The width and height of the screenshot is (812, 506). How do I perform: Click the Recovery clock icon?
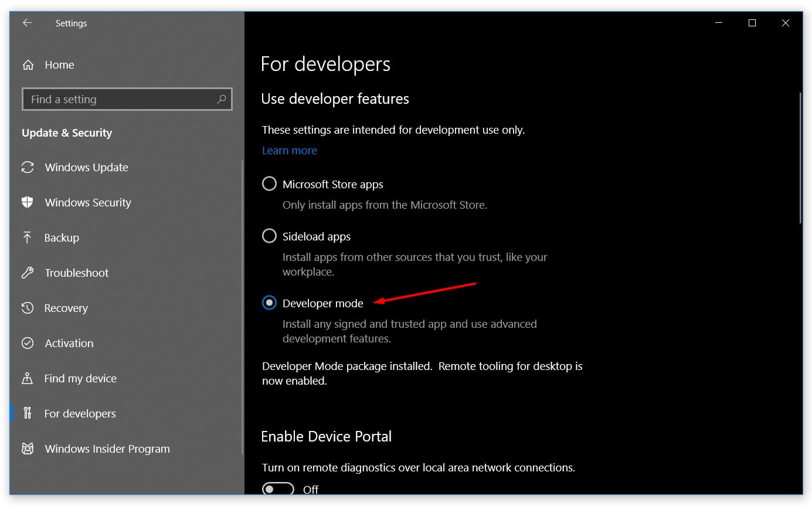(x=28, y=308)
